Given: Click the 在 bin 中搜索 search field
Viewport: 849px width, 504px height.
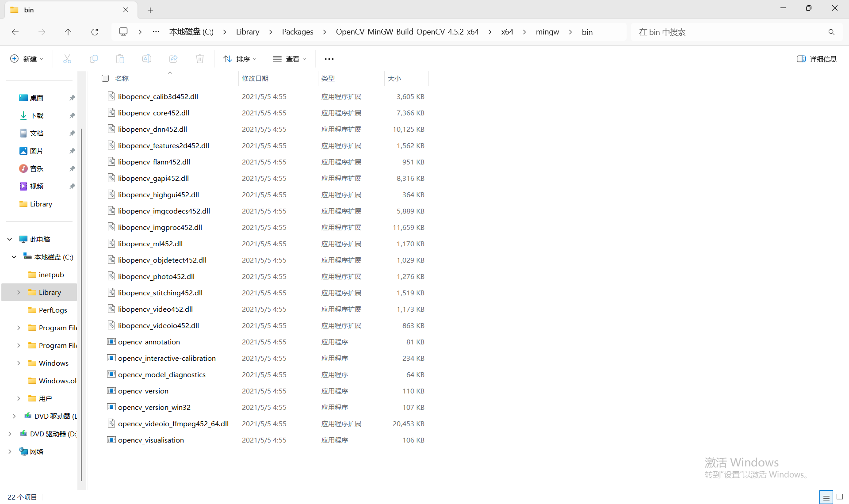Looking at the screenshot, I should 730,32.
